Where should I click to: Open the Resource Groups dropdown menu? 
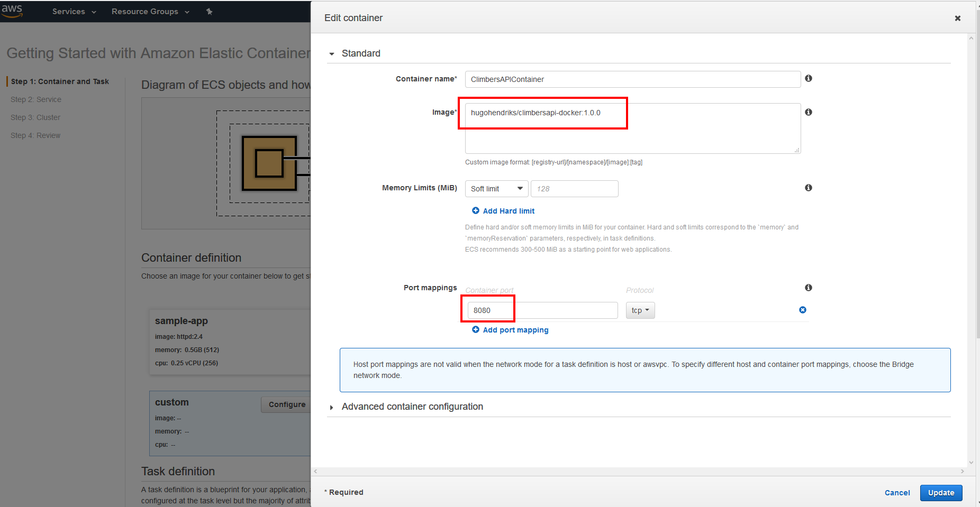[150, 12]
